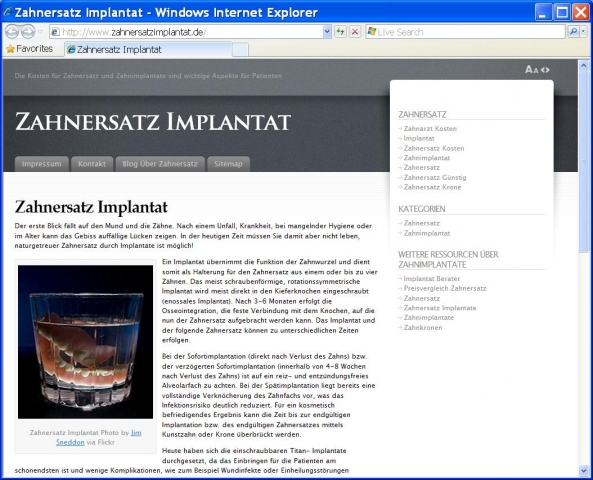This screenshot has height=480, width=593.
Task: Open the Favorites star button
Action: coord(29,49)
